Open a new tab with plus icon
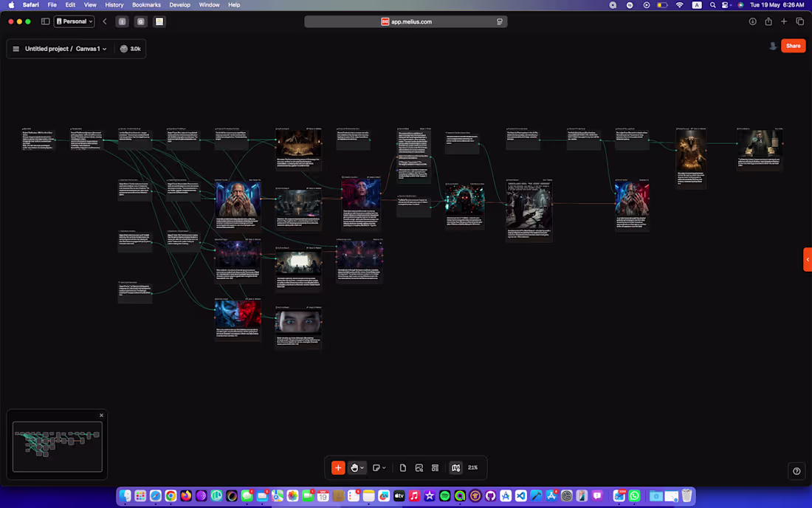 pos(784,21)
